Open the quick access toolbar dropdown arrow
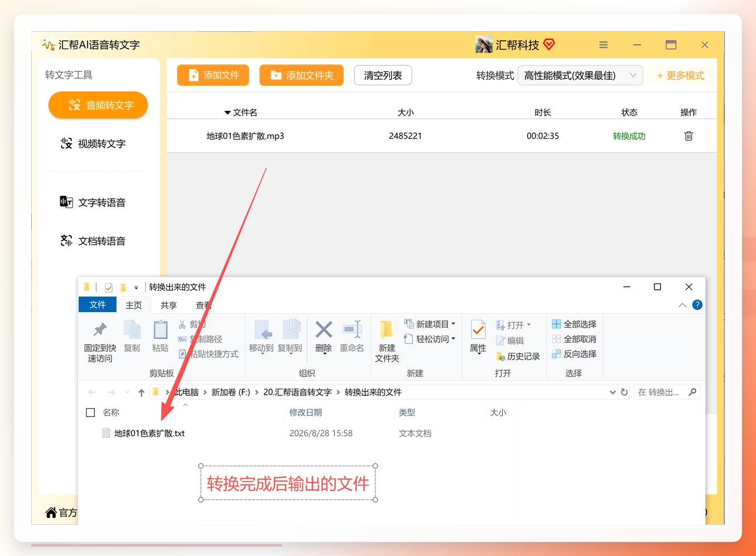Screen dimensions: 756x556 (136, 287)
